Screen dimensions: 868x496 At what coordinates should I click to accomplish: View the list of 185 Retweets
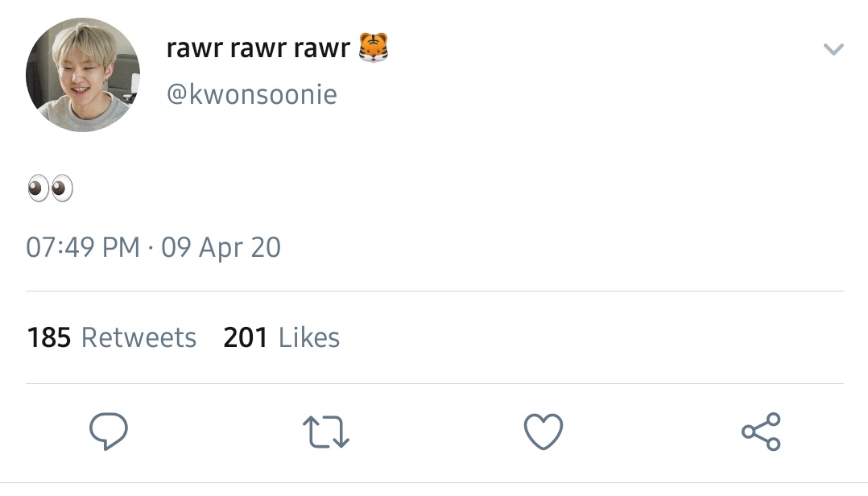[112, 337]
